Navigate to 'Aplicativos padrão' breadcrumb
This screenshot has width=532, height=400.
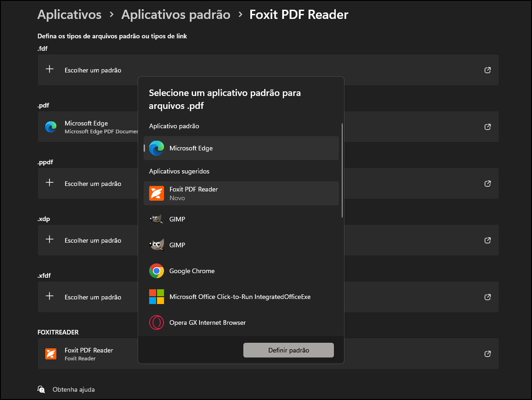click(175, 15)
